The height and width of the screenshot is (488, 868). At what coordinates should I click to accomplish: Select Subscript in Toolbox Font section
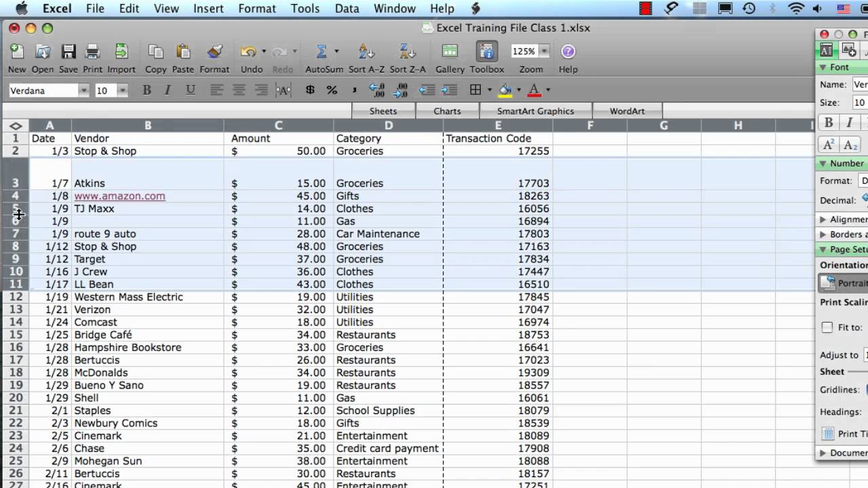(x=850, y=145)
